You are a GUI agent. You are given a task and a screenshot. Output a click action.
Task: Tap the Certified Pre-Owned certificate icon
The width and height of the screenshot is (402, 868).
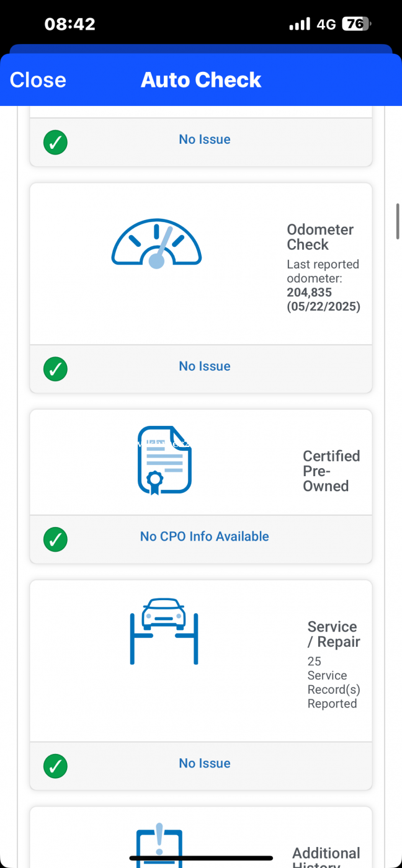(164, 461)
